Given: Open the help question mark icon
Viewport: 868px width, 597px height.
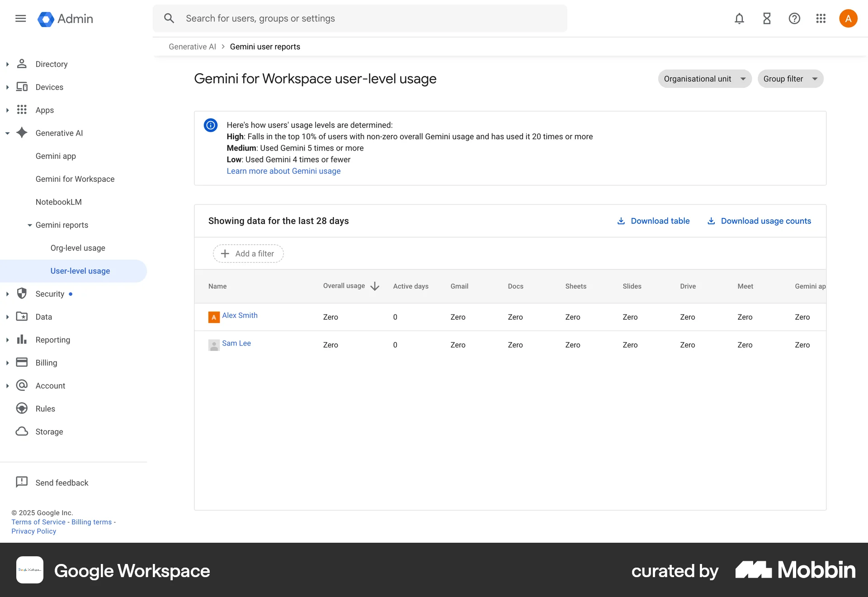Looking at the screenshot, I should point(794,19).
